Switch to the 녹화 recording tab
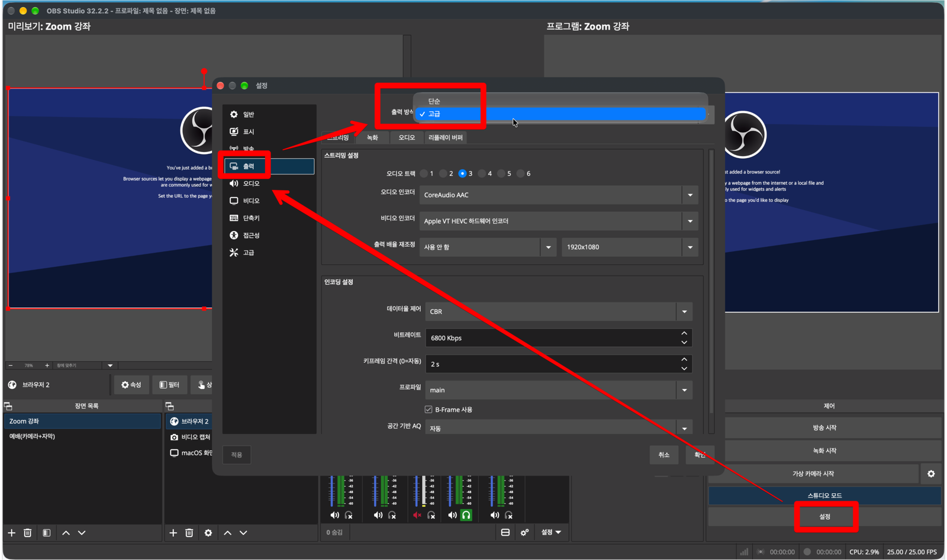 [372, 137]
